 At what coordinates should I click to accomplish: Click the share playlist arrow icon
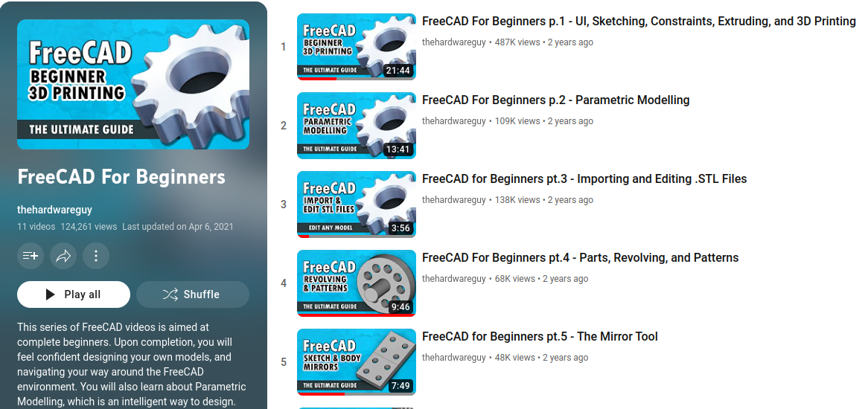pos(63,256)
